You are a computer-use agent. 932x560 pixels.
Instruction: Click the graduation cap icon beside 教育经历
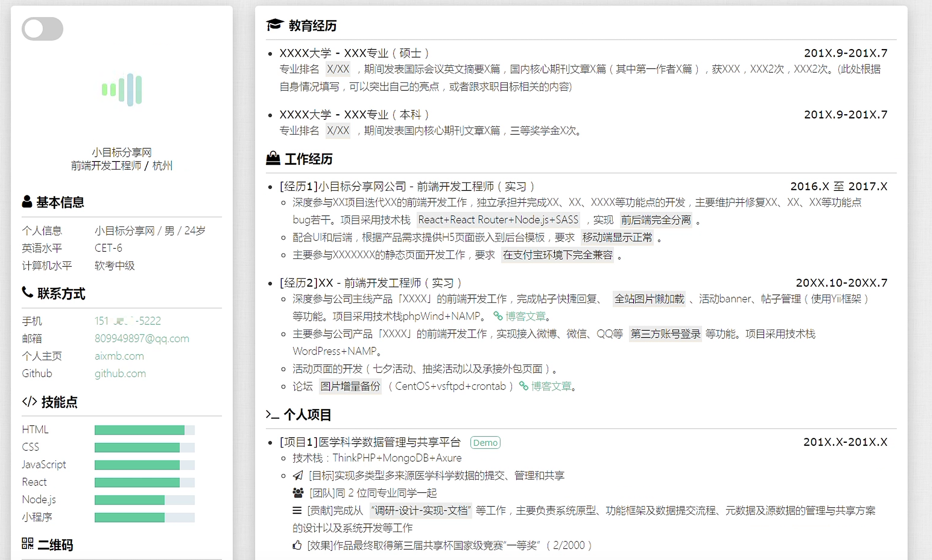tap(275, 25)
